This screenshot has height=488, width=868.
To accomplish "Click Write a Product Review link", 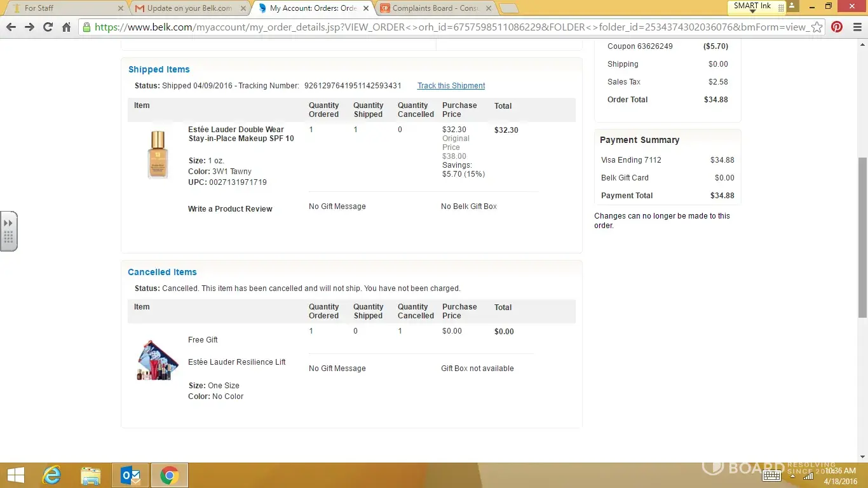I will [230, 209].
